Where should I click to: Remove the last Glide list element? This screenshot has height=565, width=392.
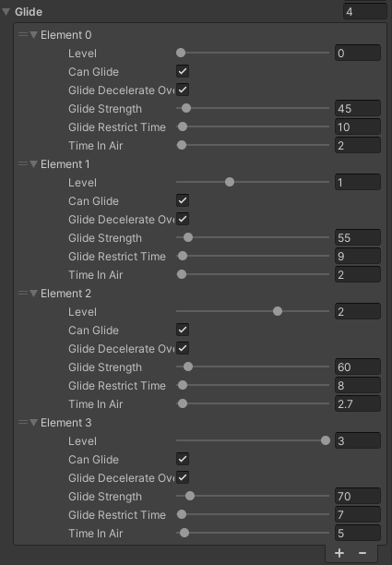362,553
